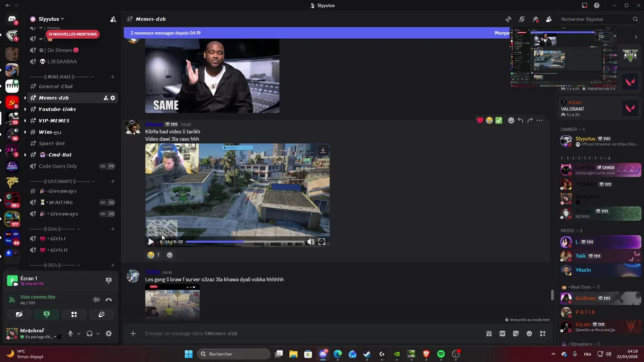Open notification settings bell in header

click(522, 19)
